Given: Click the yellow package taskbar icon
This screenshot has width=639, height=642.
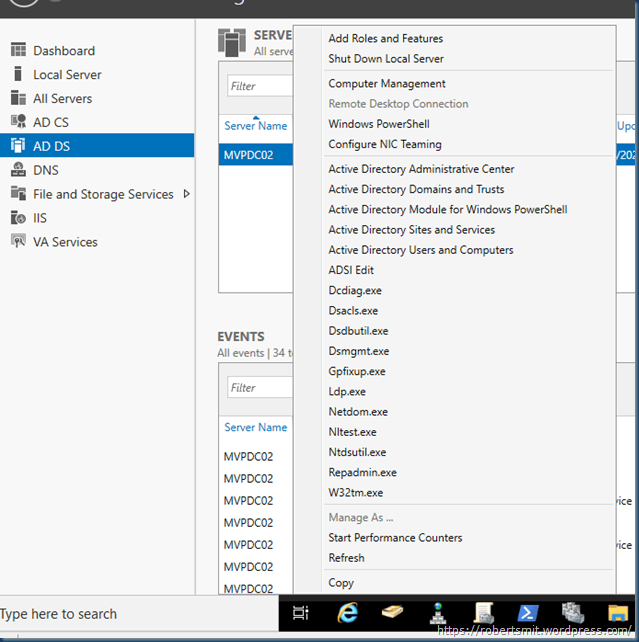Looking at the screenshot, I should click(x=393, y=612).
